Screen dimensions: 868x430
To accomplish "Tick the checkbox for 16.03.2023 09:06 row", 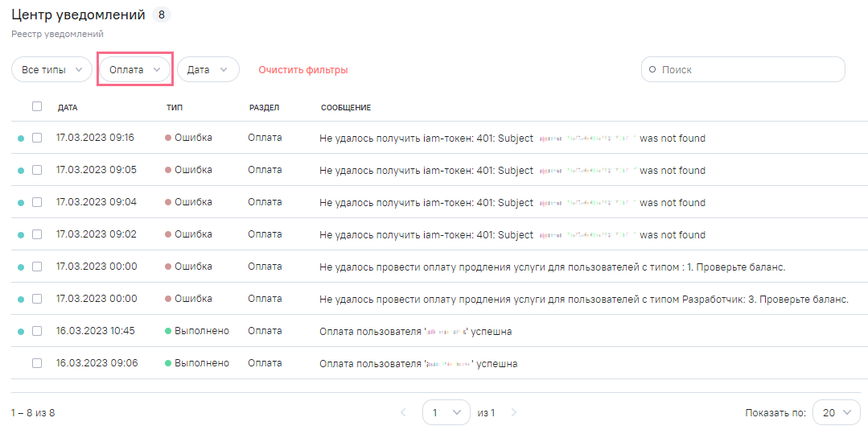I will pos(37,363).
